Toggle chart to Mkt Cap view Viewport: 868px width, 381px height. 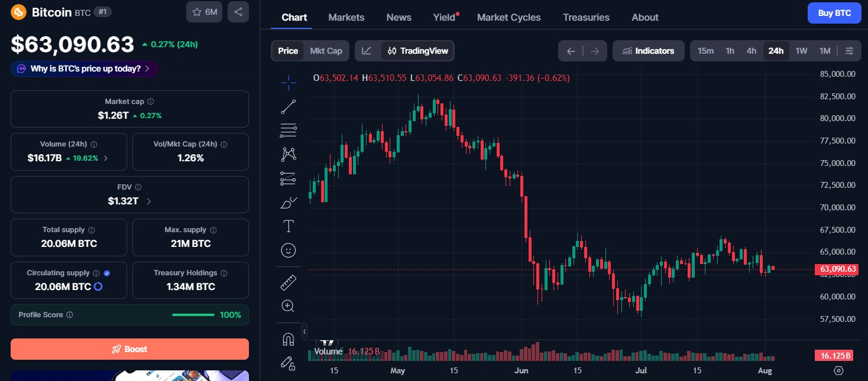(x=326, y=51)
